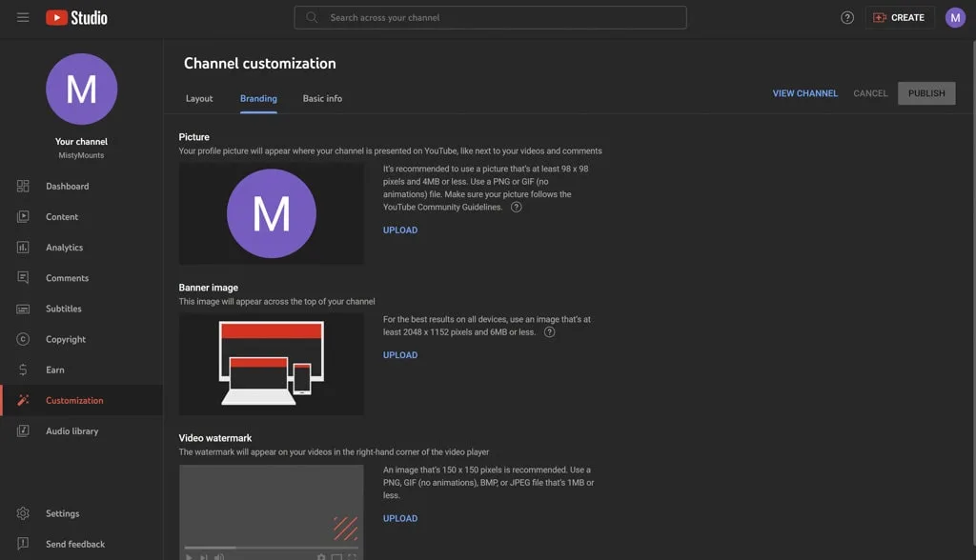Click UPLOAD for the banner image
This screenshot has height=560, width=976.
click(400, 355)
